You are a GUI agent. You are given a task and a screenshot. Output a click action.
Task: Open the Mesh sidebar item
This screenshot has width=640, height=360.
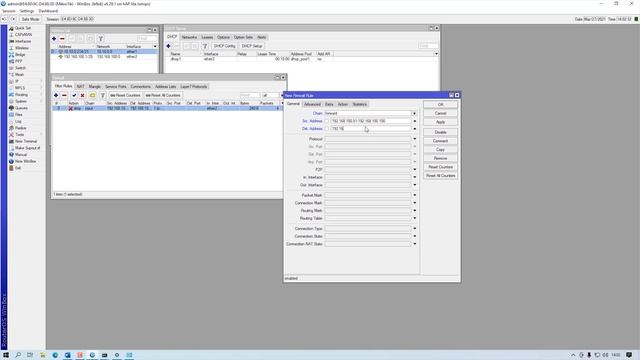(x=20, y=75)
